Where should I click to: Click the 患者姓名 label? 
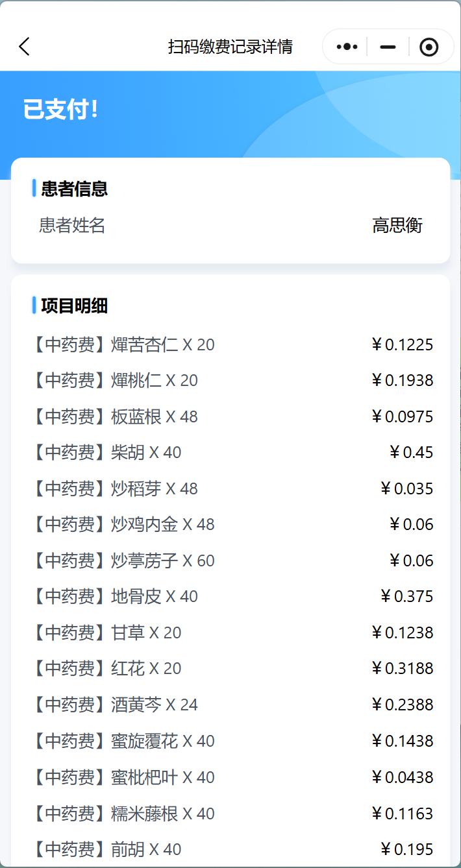tap(72, 226)
